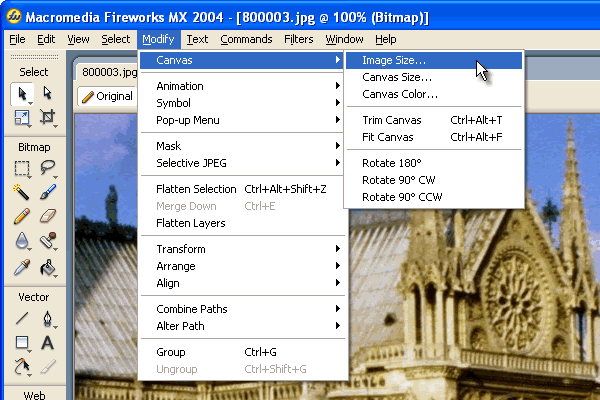
Task: Expand the Pop-up Menu submenu
Action: [242, 120]
